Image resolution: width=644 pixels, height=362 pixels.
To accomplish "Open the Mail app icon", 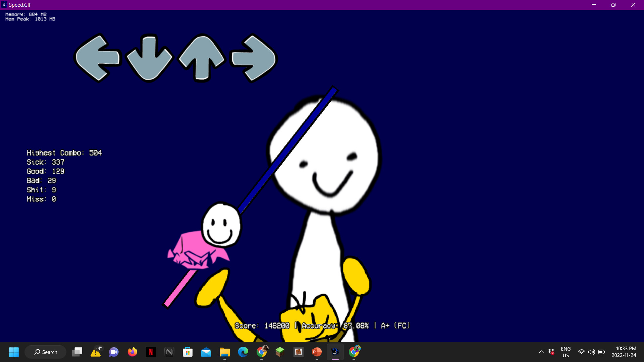I will click(x=206, y=352).
